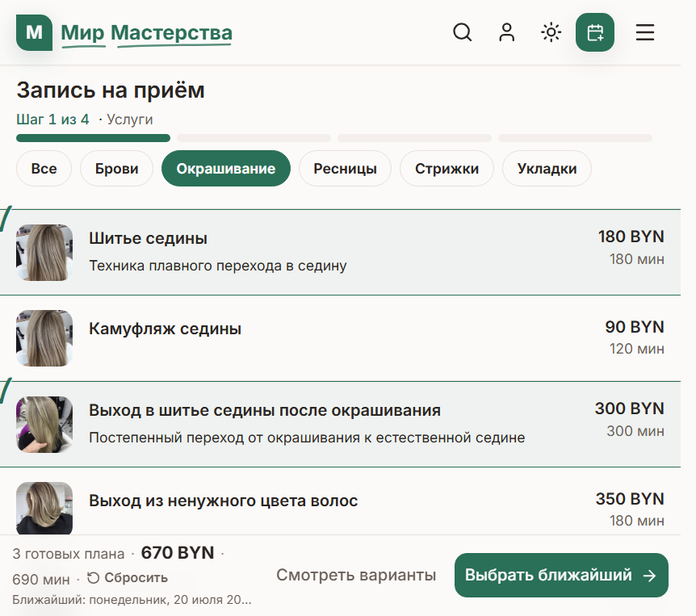Screen dimensions: 696x616
Task: Click the Камуфляж седины hair thumbnail
Action: tap(44, 338)
